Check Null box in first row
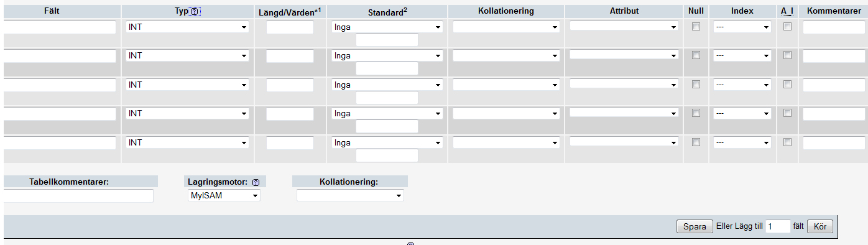Screen dimensions: 868x245 (x=696, y=27)
